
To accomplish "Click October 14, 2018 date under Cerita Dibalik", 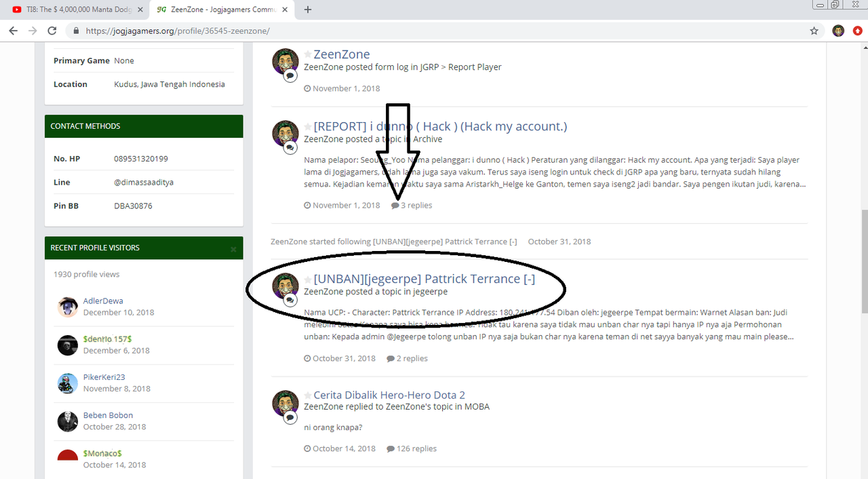I will (344, 449).
